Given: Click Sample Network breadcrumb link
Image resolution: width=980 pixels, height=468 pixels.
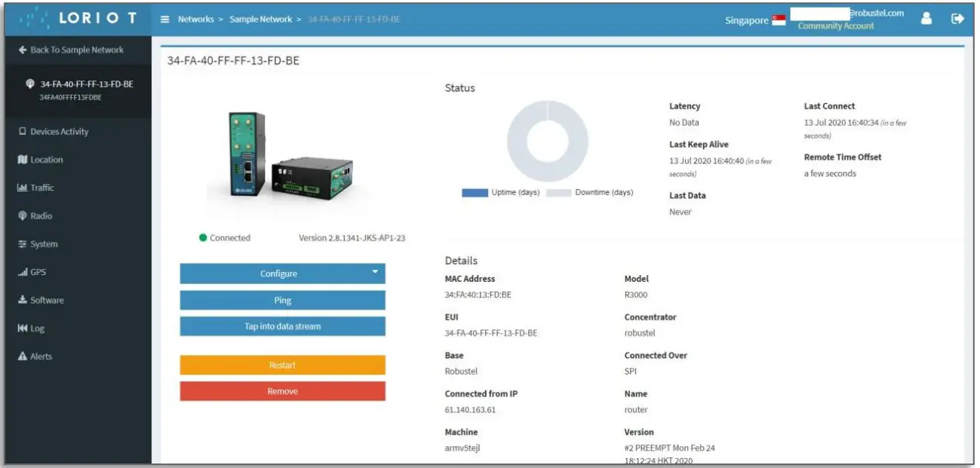Looking at the screenshot, I should (x=260, y=20).
